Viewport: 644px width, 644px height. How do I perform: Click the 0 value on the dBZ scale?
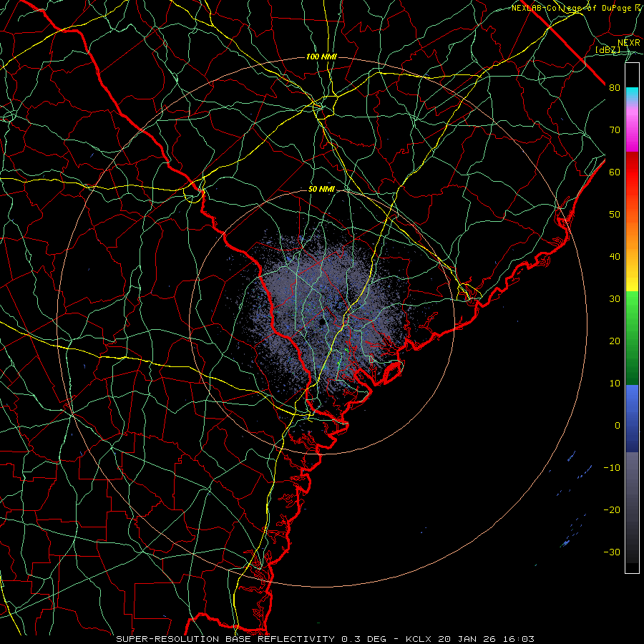click(x=618, y=426)
